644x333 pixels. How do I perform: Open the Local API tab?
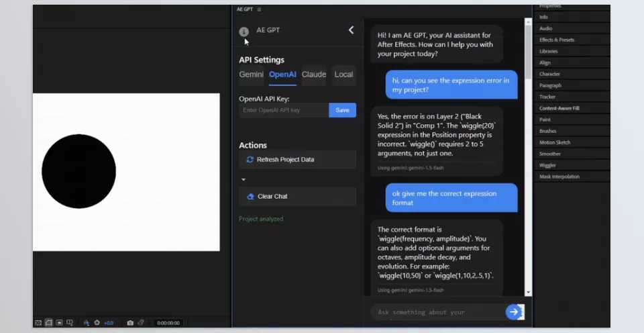point(343,75)
